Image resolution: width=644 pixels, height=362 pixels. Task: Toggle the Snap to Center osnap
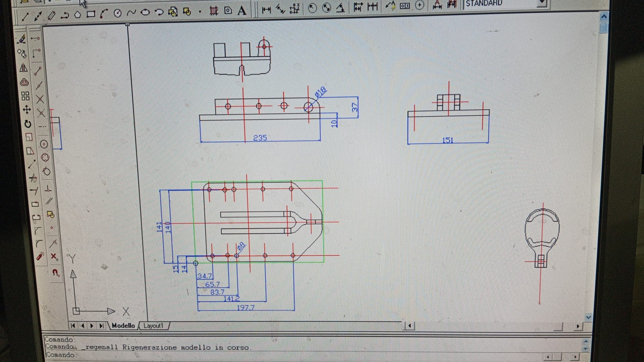44,144
